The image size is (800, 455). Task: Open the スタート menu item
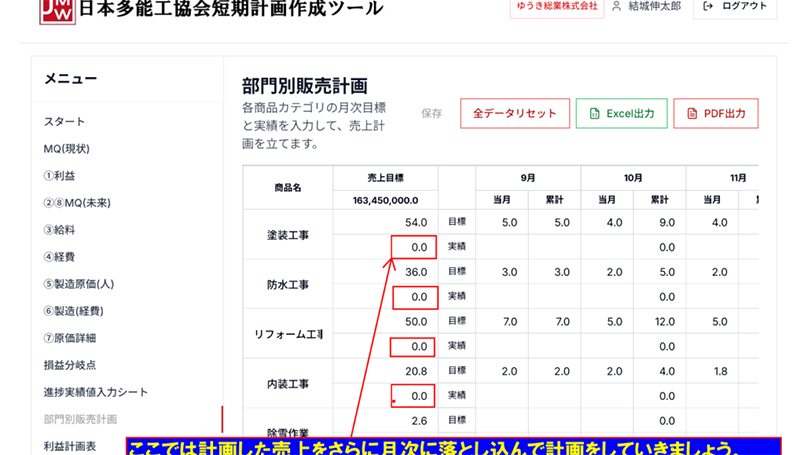[x=64, y=122]
